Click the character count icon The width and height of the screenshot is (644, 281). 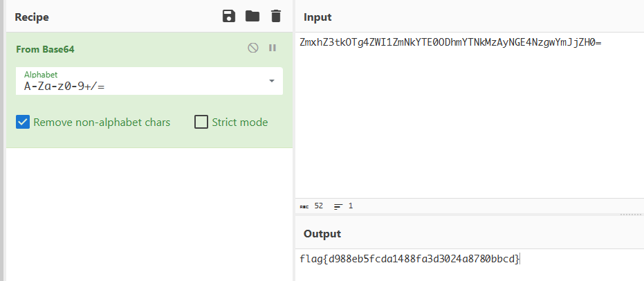(x=304, y=206)
